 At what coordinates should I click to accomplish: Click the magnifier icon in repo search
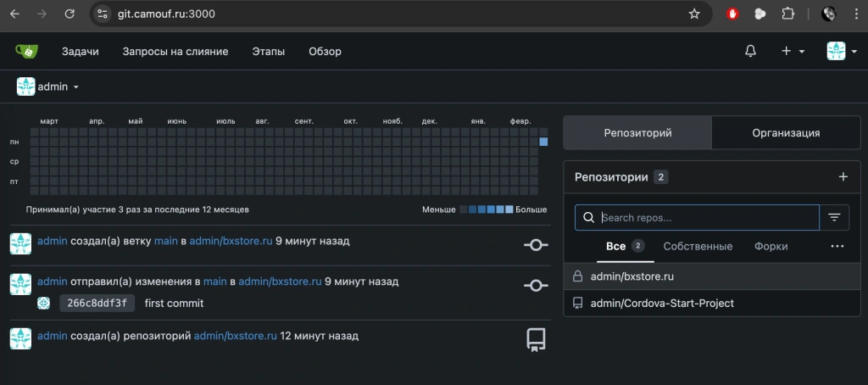tap(589, 218)
